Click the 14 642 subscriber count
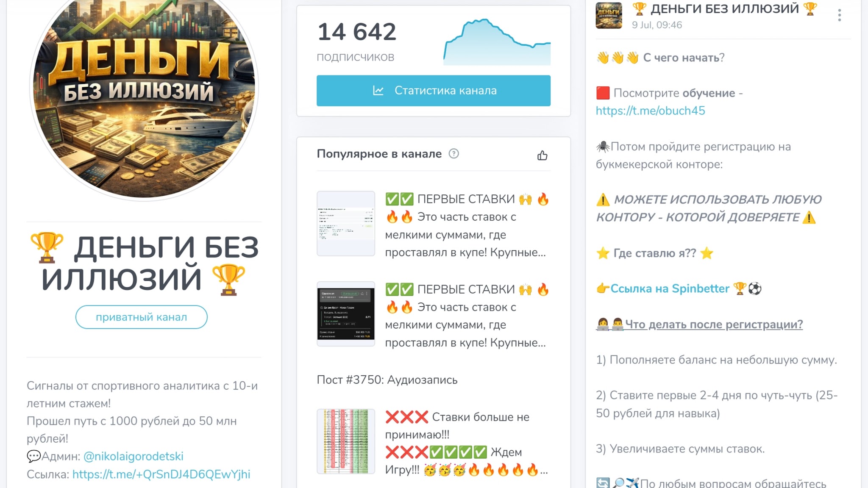 (x=357, y=32)
